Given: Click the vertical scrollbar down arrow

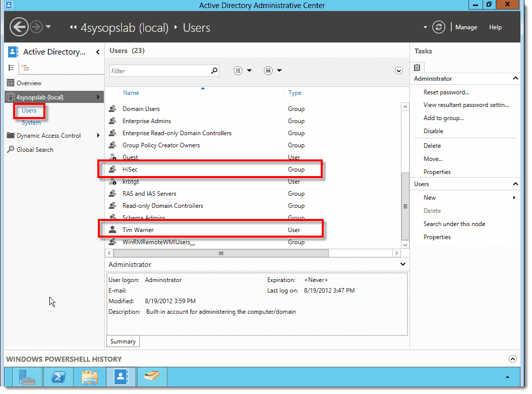Looking at the screenshot, I should tap(405, 244).
